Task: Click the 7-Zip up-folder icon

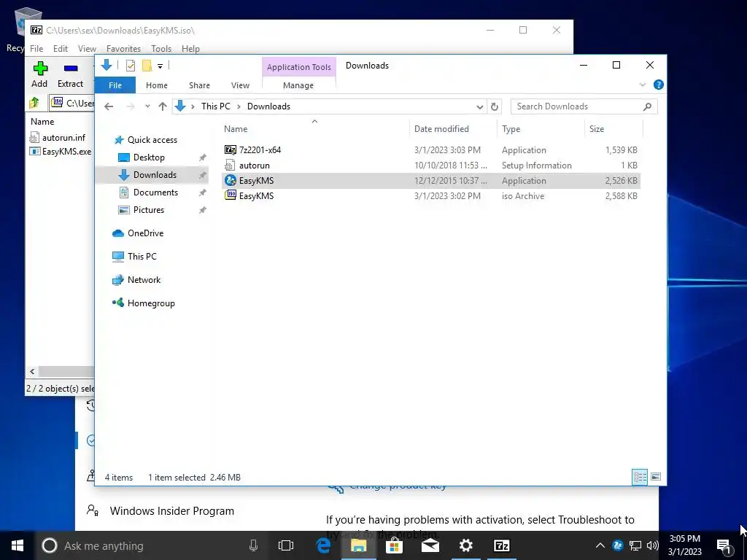Action: point(34,102)
